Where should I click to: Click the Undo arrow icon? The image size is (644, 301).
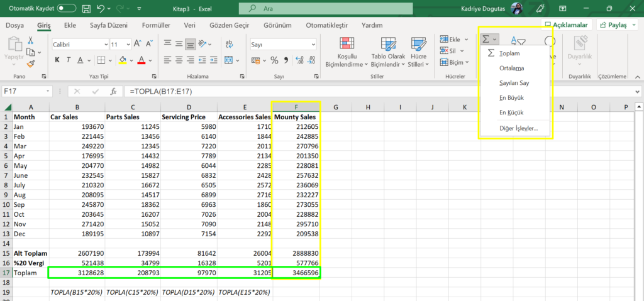pos(101,8)
